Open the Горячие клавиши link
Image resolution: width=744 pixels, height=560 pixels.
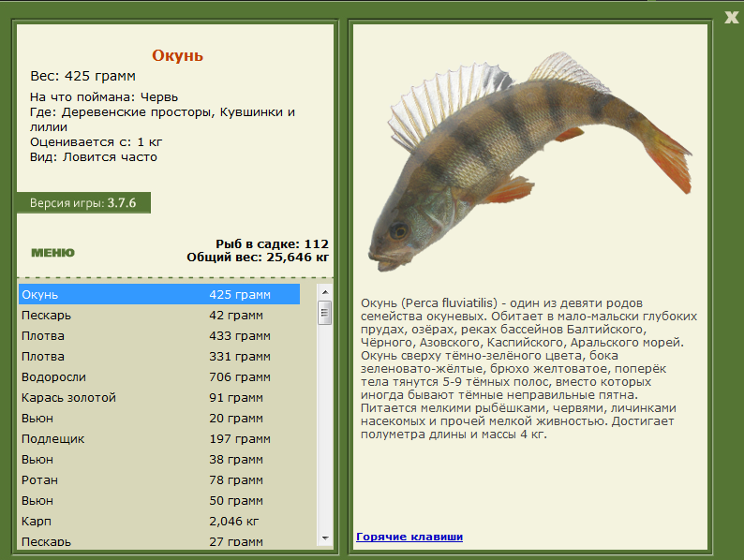coord(409,537)
